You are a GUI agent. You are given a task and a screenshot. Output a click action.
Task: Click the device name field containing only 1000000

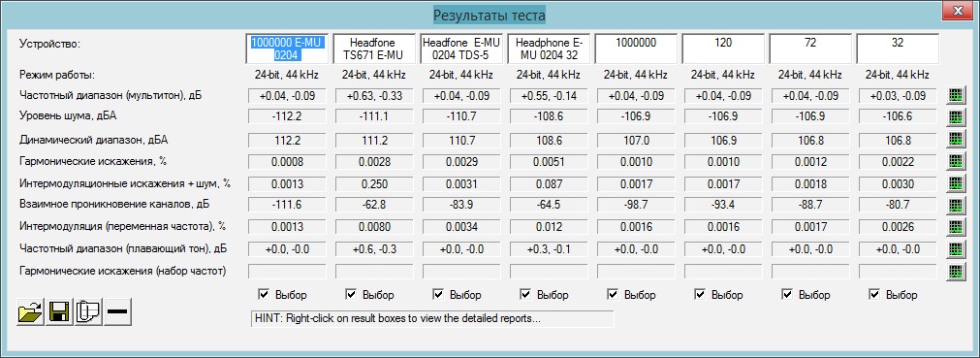[636, 49]
